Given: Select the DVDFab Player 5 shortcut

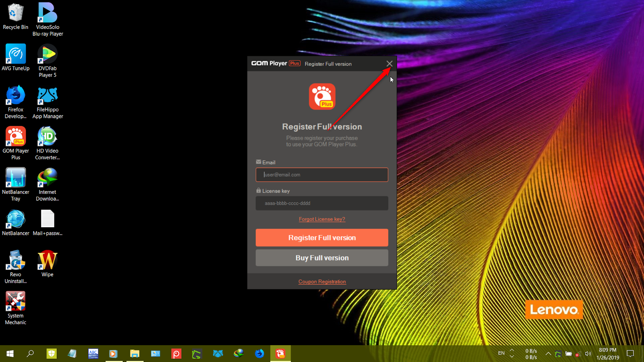Looking at the screenshot, I should click(47, 61).
